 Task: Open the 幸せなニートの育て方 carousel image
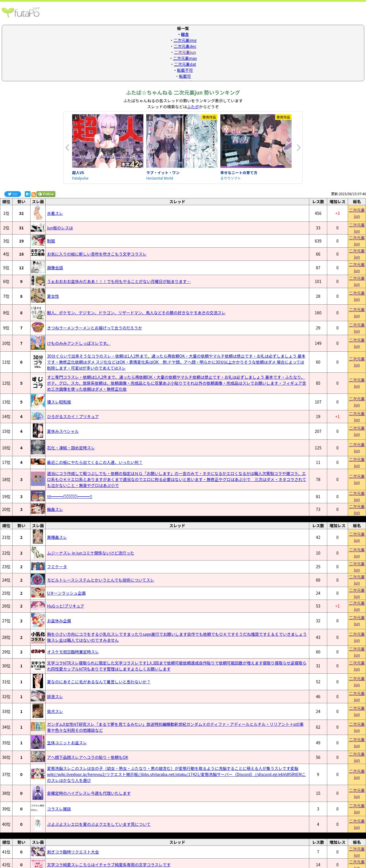[x=256, y=141]
